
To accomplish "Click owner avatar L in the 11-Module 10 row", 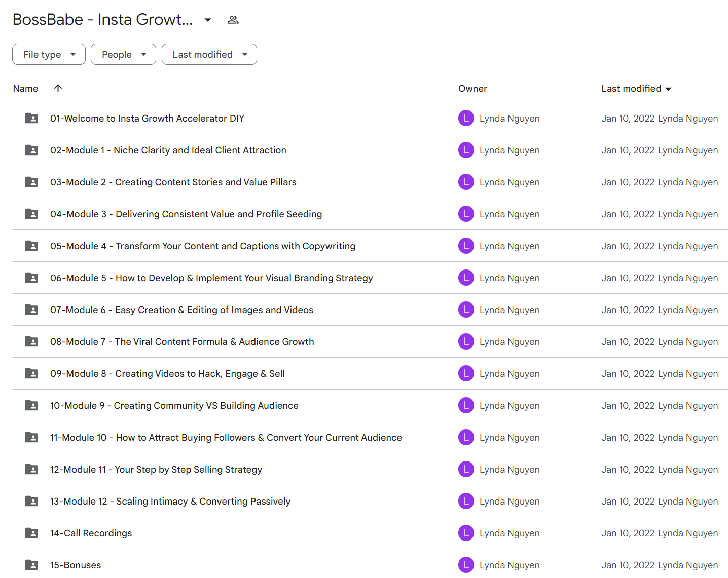I will pyautogui.click(x=466, y=437).
